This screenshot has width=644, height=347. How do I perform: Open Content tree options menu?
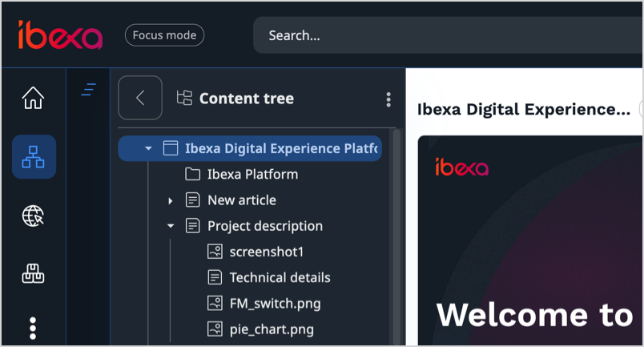[x=388, y=99]
